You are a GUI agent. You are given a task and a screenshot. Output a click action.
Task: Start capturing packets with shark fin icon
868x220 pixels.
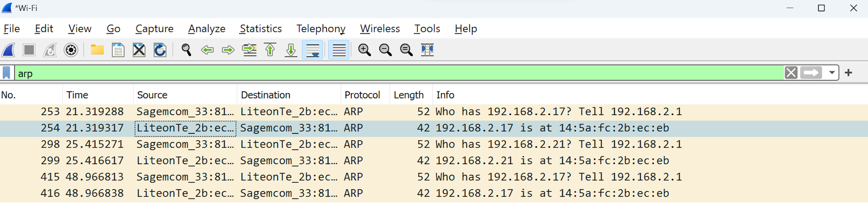pyautogui.click(x=9, y=50)
